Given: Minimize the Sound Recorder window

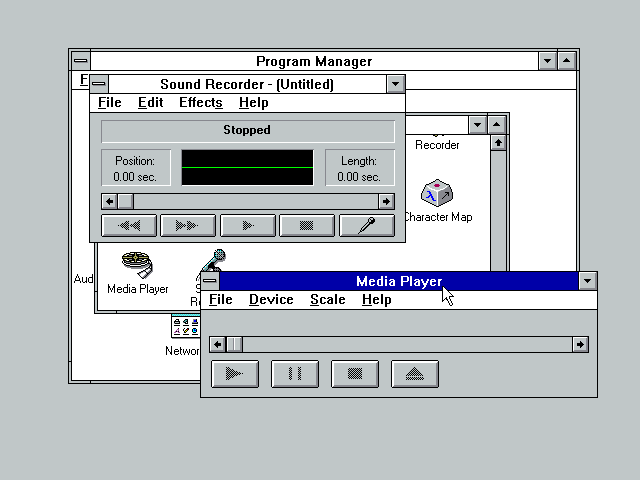Looking at the screenshot, I should coord(395,84).
